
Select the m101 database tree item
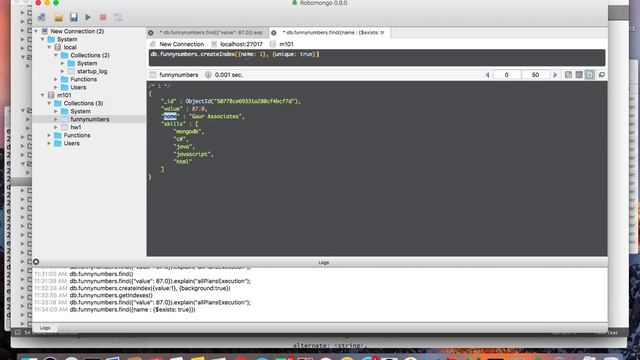pos(64,95)
